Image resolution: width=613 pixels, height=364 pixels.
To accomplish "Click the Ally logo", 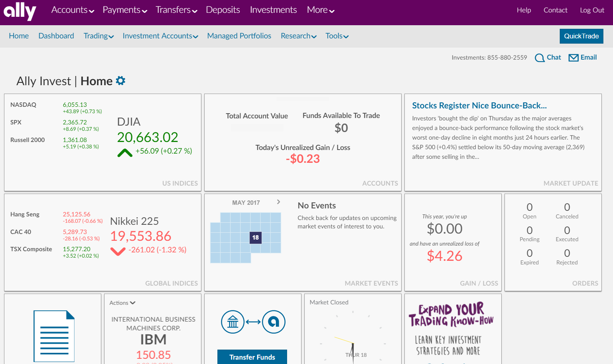I will coord(20,11).
